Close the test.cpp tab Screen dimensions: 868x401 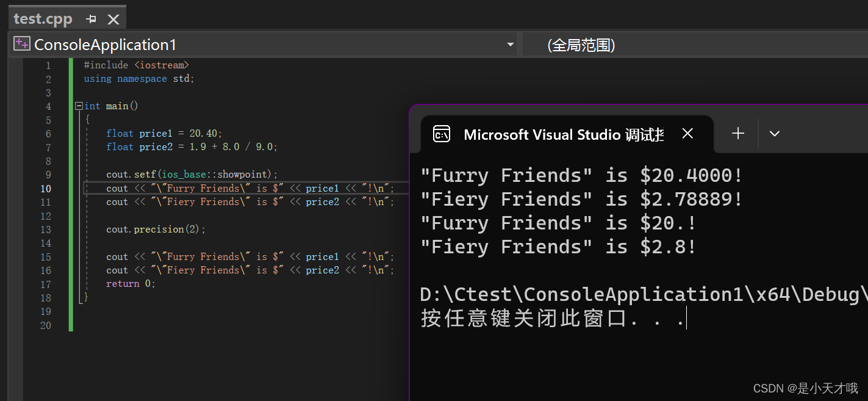pyautogui.click(x=113, y=19)
